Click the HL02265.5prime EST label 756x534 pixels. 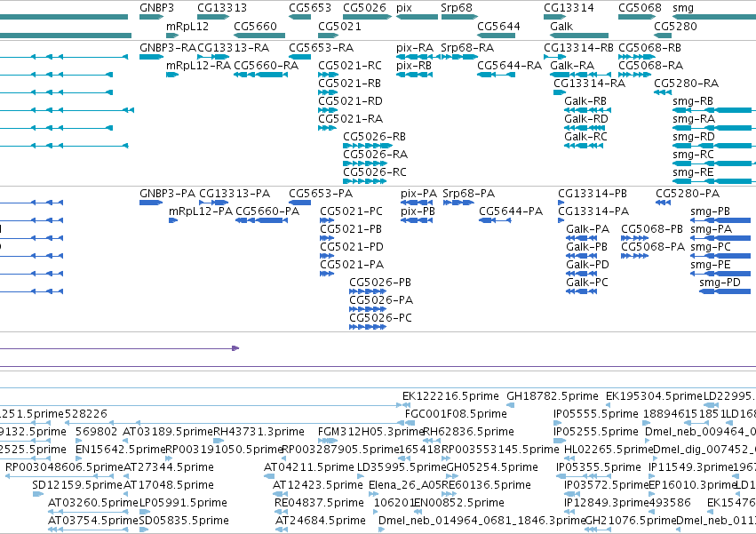(609, 450)
